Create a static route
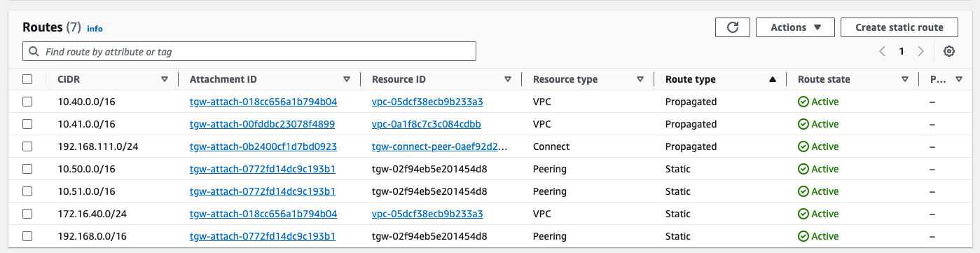This screenshot has height=253, width=980. pyautogui.click(x=900, y=27)
